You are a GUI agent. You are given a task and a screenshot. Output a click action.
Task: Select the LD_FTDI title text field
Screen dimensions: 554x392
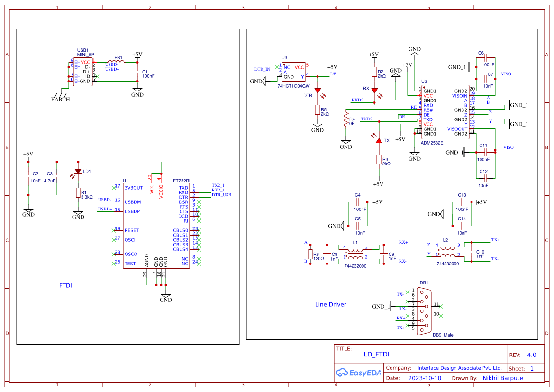pyautogui.click(x=377, y=354)
